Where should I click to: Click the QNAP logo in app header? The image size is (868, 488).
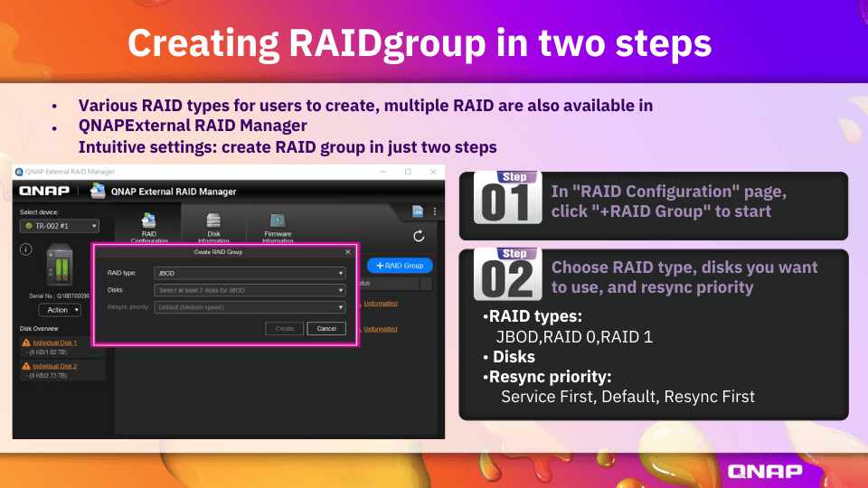click(44, 191)
